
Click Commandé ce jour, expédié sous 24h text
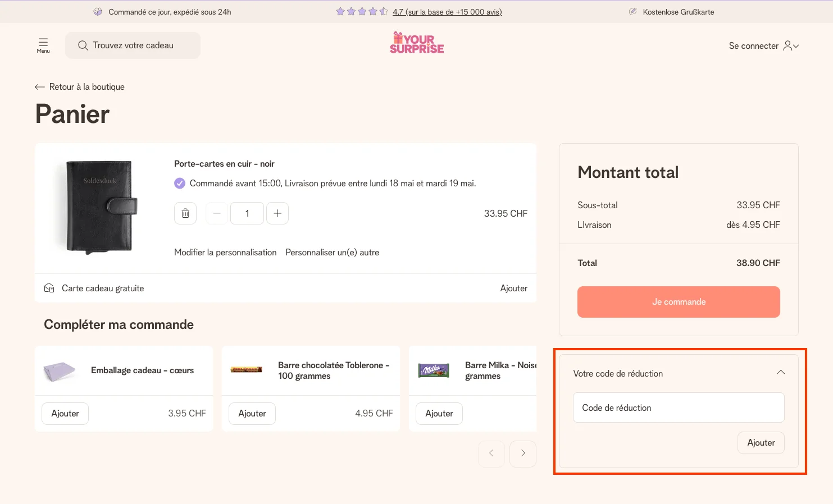pyautogui.click(x=170, y=12)
